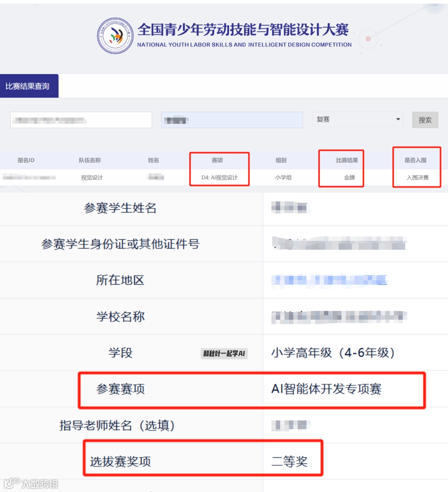Screen dimensions: 448x492
Task: Click the 搜索 button
Action: 425,120
